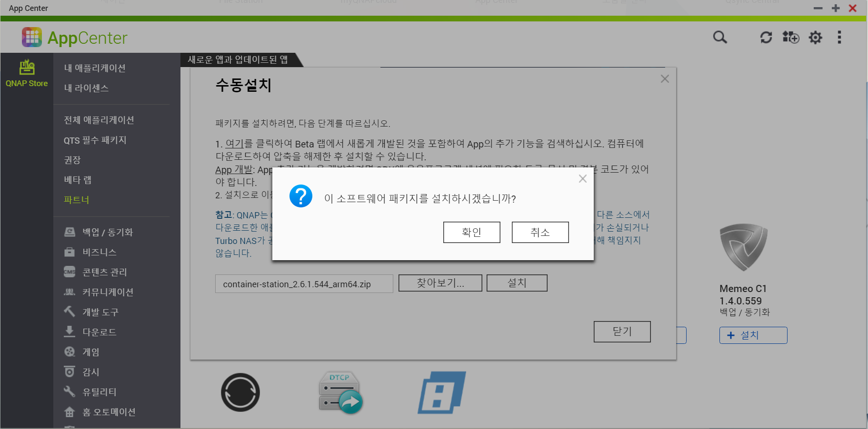
Task: Select 권장 in the sidebar
Action: (x=72, y=160)
